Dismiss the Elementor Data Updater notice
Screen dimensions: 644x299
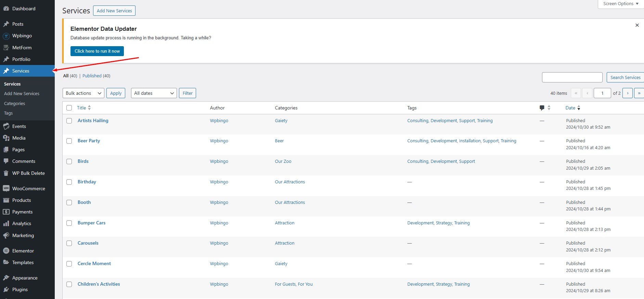tap(637, 25)
